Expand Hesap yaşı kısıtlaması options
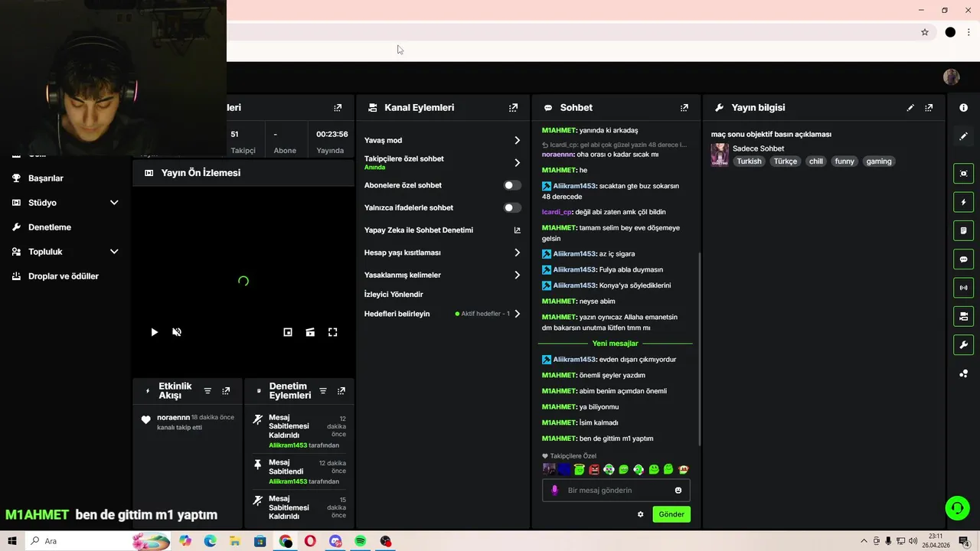This screenshot has width=980, height=551. tap(517, 253)
